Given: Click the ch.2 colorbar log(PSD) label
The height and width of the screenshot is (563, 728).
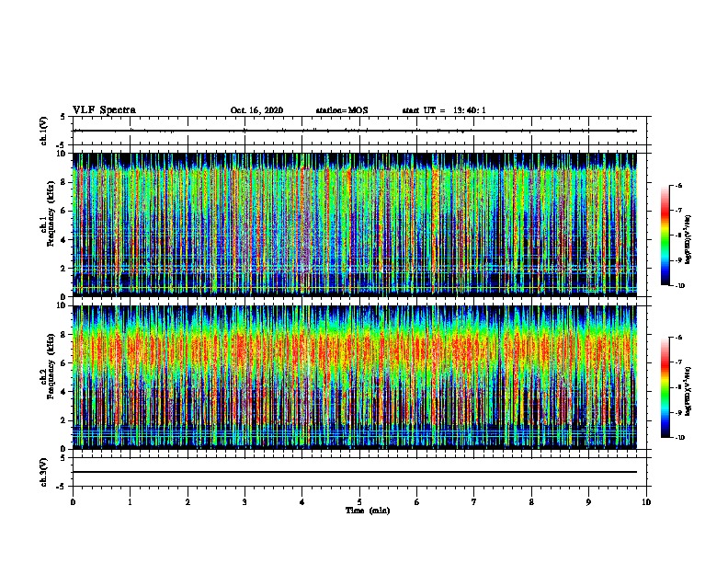Looking at the screenshot, I should tap(688, 391).
